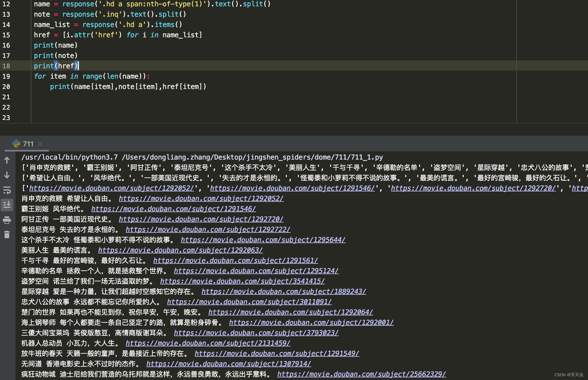
Task: Toggle soft-wrap icon in console sidebar
Action: coord(7,190)
